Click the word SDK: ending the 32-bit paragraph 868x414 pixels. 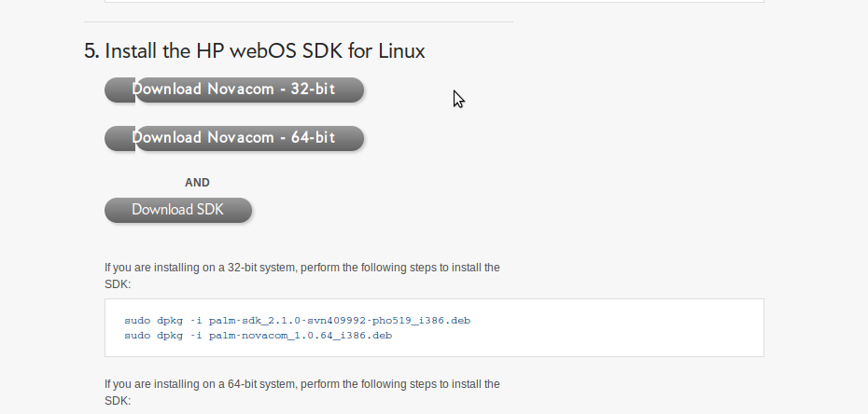[118, 284]
